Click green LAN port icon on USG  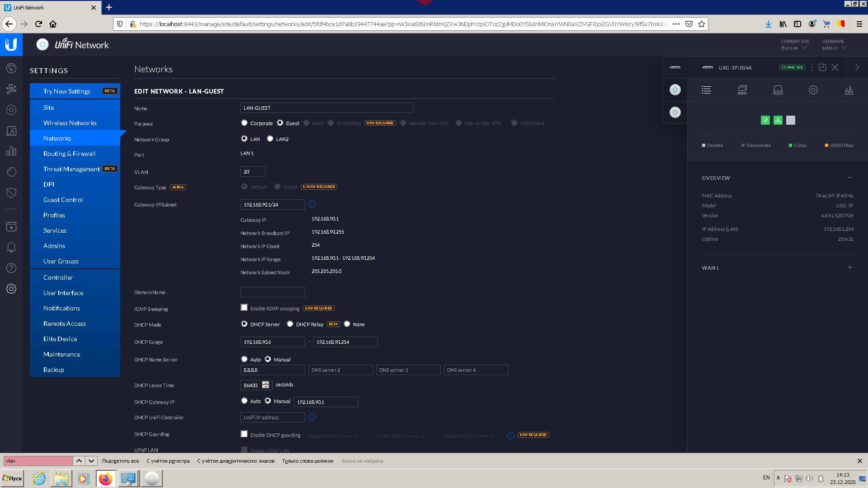point(778,120)
